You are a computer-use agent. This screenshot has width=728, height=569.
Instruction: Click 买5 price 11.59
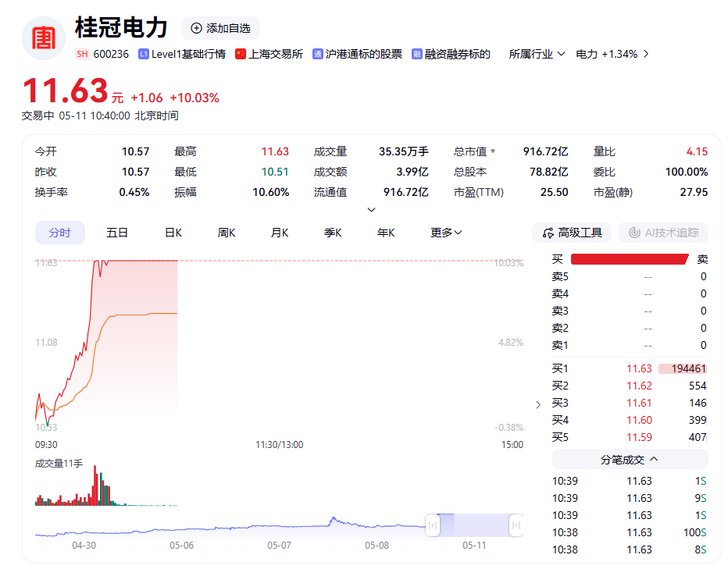639,437
